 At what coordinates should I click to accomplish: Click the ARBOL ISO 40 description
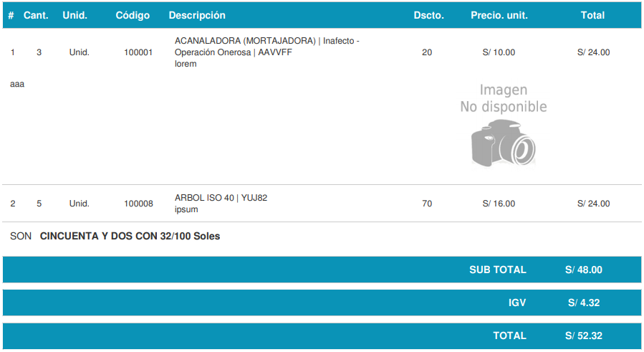(x=221, y=198)
